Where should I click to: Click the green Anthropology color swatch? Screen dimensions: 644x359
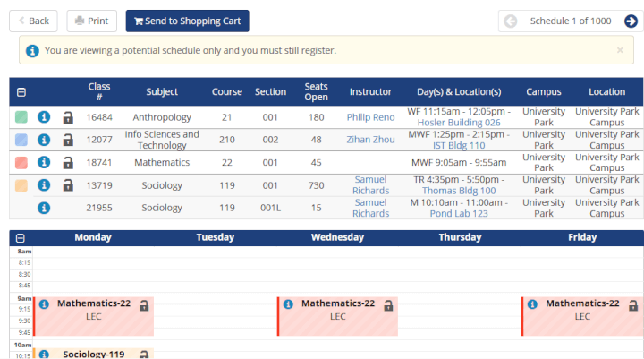point(21,117)
